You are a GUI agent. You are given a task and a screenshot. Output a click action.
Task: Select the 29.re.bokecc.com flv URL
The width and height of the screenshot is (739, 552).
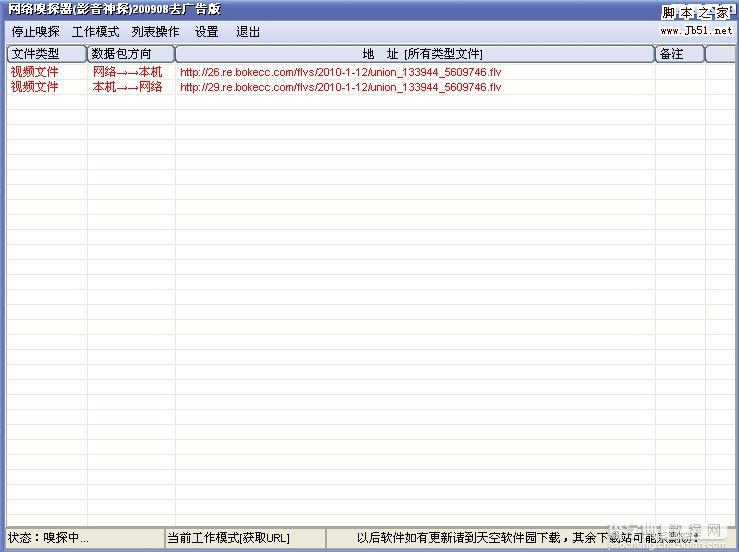coord(340,87)
